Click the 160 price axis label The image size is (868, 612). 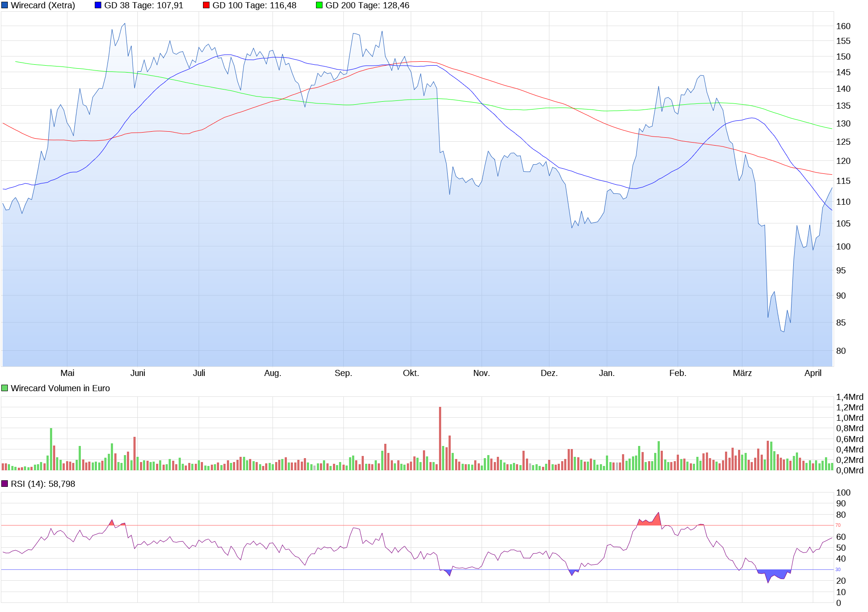(843, 26)
